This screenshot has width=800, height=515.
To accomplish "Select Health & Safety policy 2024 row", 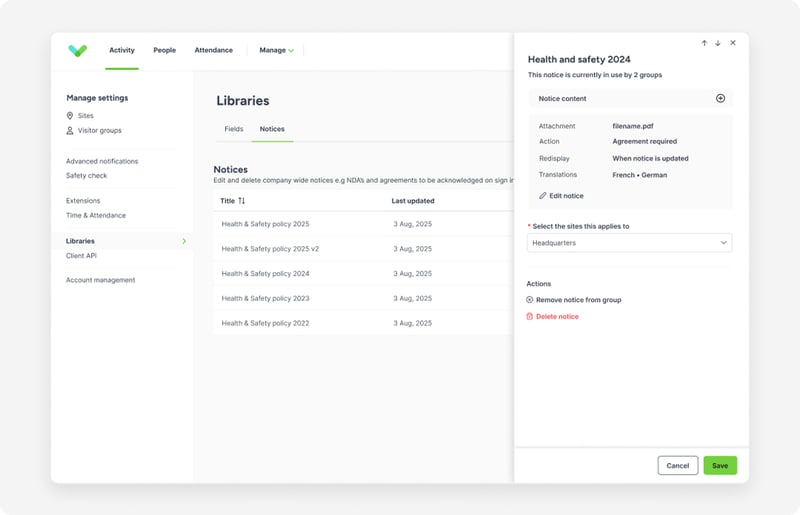I will click(x=363, y=274).
